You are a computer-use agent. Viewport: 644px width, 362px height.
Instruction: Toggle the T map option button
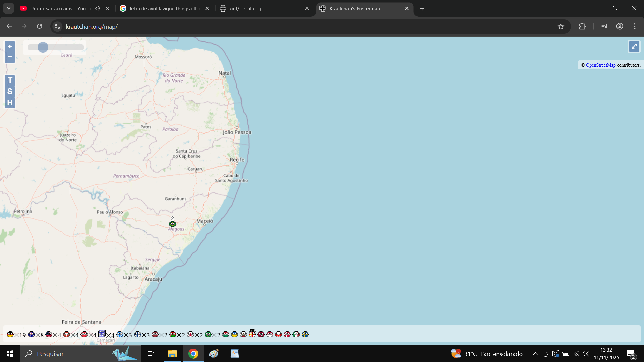10,80
